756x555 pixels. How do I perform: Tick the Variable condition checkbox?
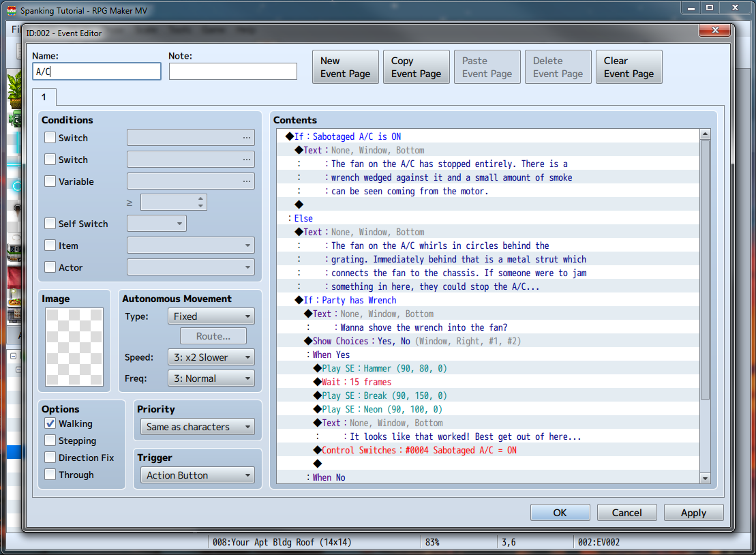(x=50, y=181)
